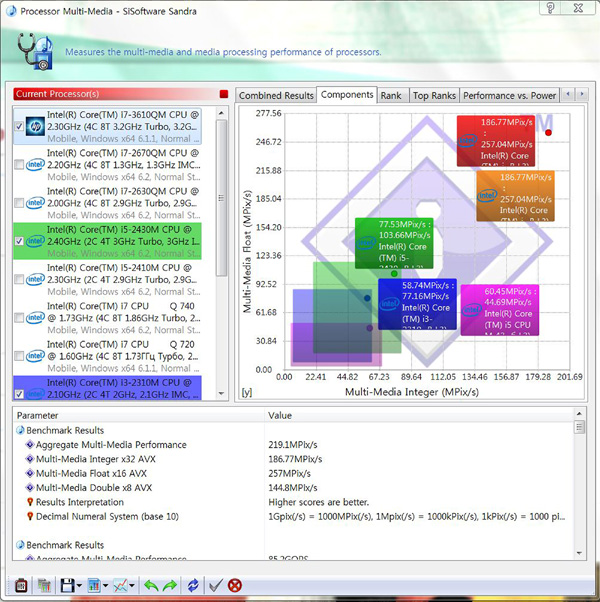Click the green forward arrow
The height and width of the screenshot is (602, 600).
(170, 585)
